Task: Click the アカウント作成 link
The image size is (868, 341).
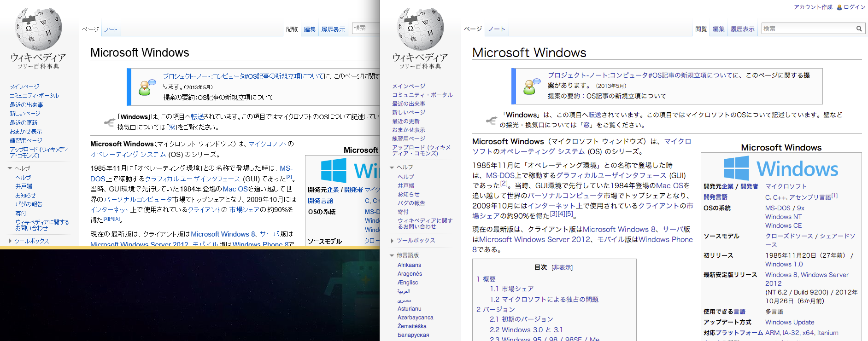Action: (x=813, y=7)
